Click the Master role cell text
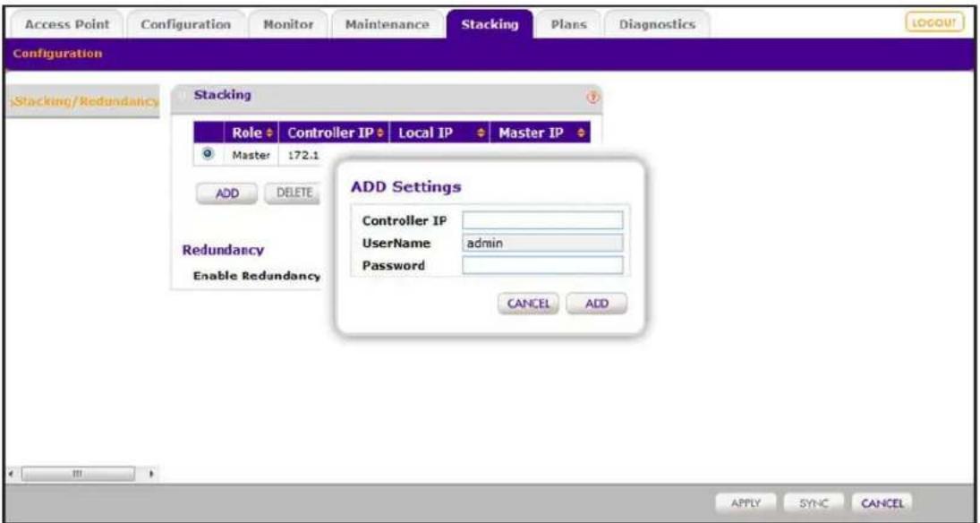980x523 pixels. point(251,155)
